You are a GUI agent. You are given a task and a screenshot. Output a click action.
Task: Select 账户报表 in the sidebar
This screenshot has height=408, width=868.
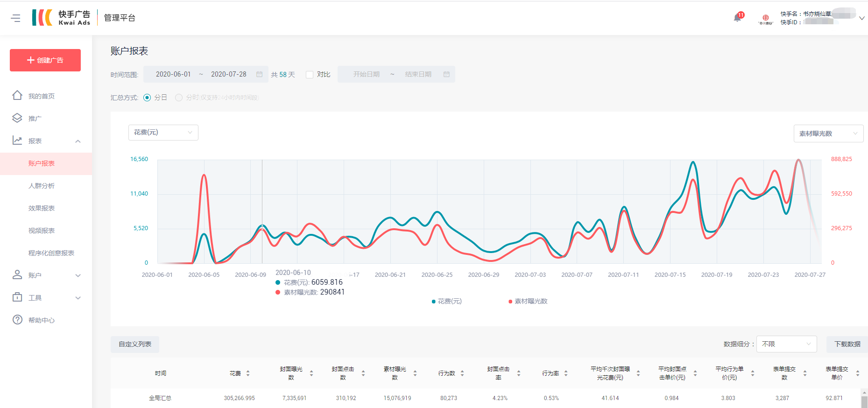[42, 163]
